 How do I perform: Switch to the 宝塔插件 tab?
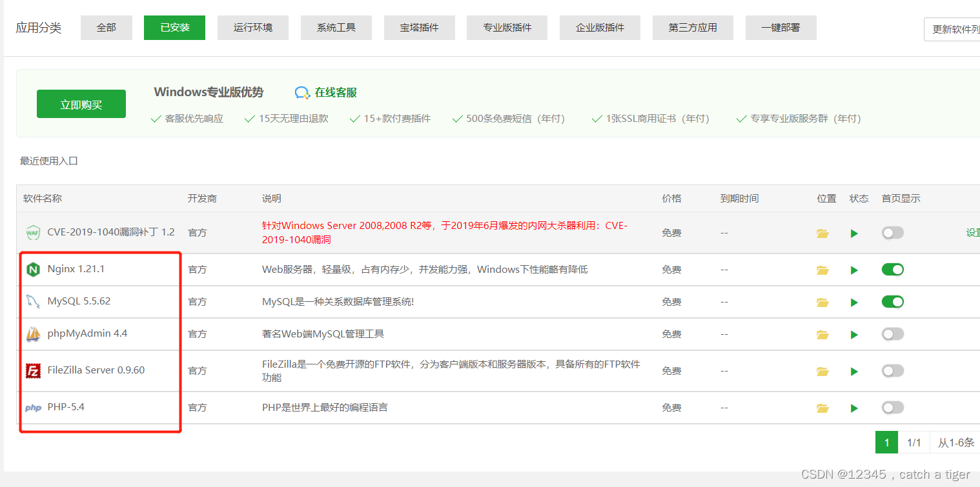pos(420,28)
